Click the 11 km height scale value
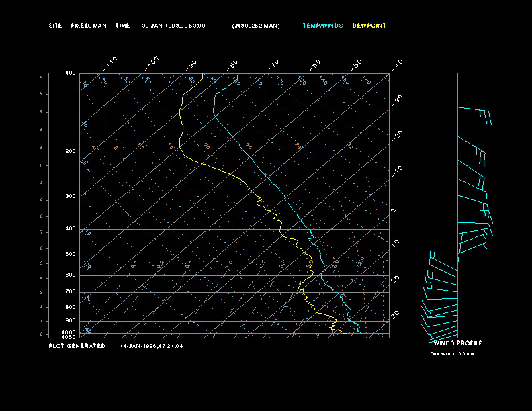Image resolution: width=532 pixels, height=411 pixels. click(40, 165)
